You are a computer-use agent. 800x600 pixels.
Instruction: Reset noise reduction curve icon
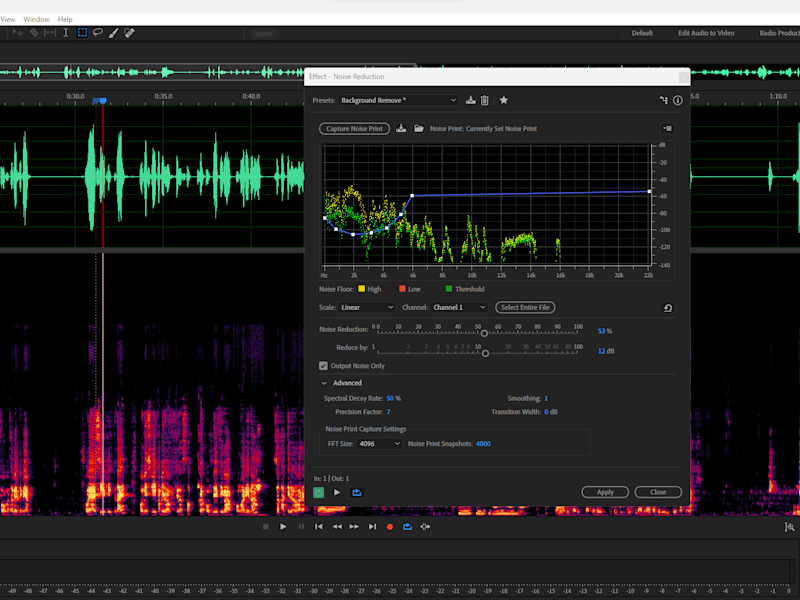click(x=667, y=308)
